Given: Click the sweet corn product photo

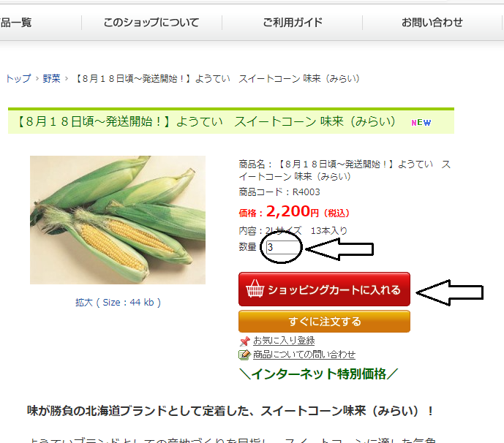Looking at the screenshot, I should pos(118,220).
